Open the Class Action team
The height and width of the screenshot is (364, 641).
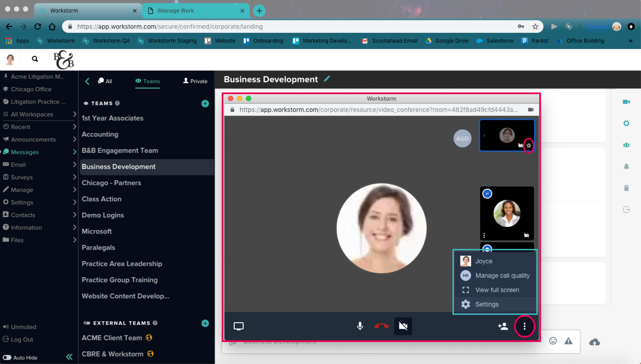pyautogui.click(x=101, y=199)
